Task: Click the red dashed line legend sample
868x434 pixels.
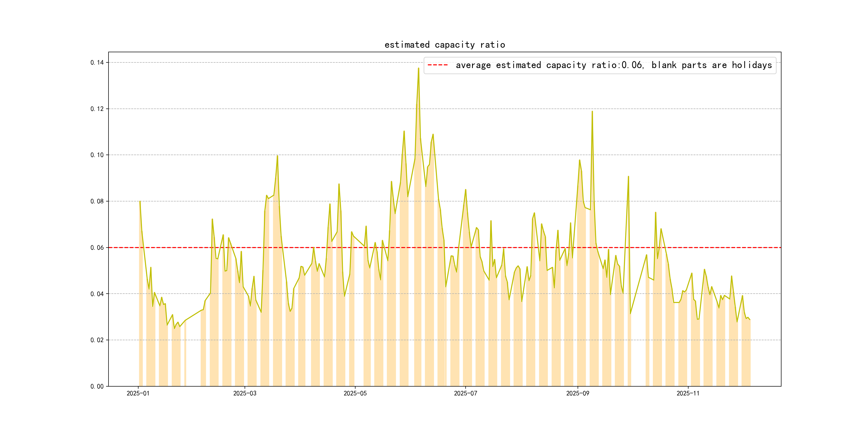Action: (x=437, y=65)
